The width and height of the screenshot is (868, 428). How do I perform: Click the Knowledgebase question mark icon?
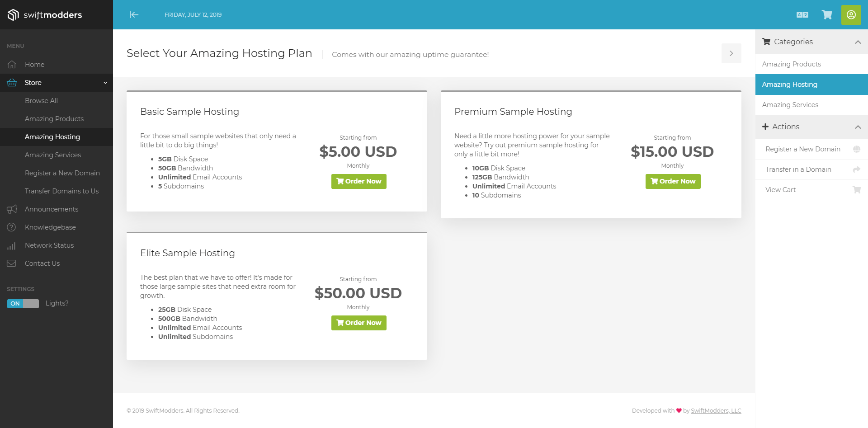pos(12,227)
